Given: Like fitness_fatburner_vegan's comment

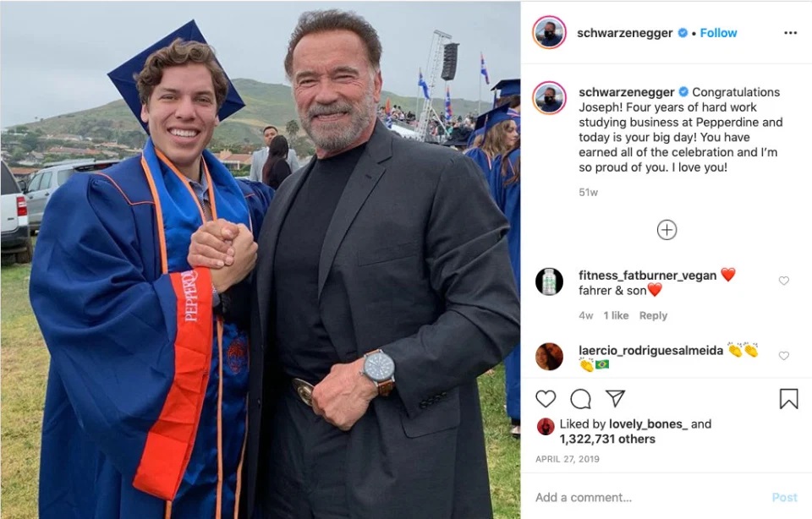Looking at the screenshot, I should pos(784,281).
